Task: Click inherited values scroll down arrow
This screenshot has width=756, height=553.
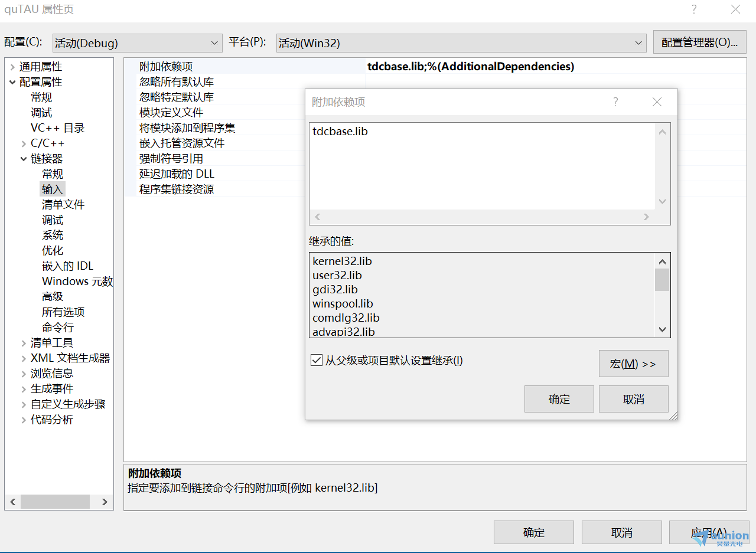Action: (x=662, y=330)
